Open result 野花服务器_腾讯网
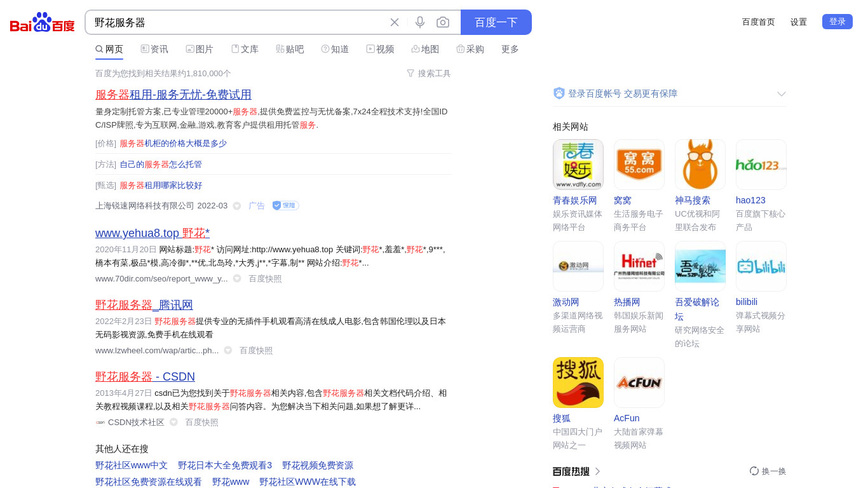868x488 pixels. pos(144,304)
